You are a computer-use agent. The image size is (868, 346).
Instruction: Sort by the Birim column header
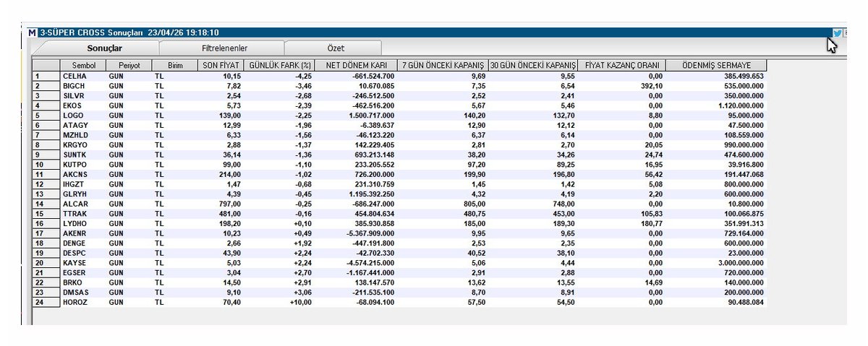click(174, 66)
